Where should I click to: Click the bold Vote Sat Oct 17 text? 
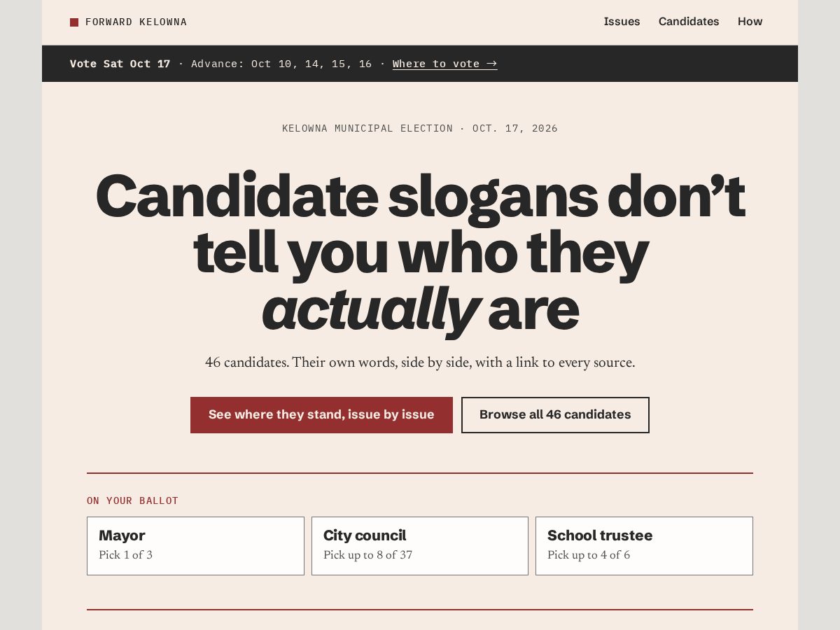coord(120,64)
